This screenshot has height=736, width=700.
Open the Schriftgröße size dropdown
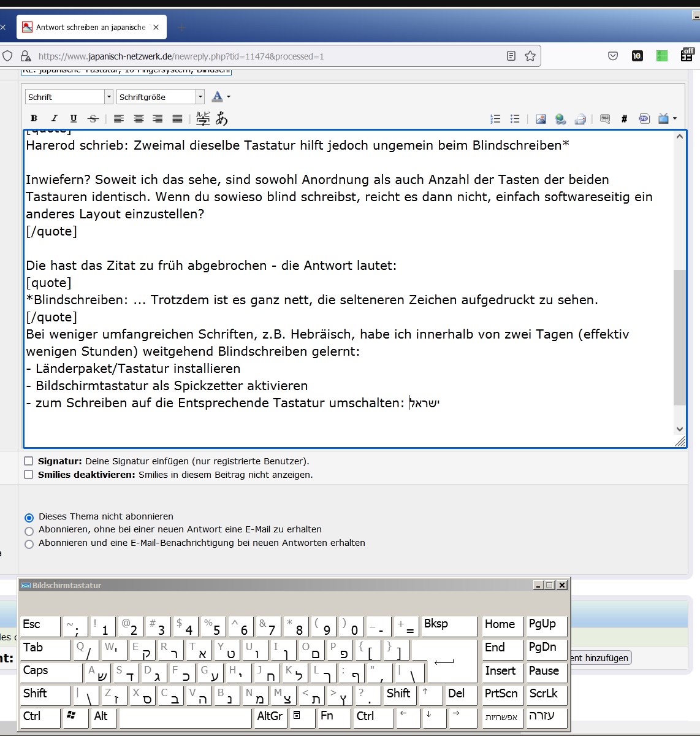click(161, 97)
